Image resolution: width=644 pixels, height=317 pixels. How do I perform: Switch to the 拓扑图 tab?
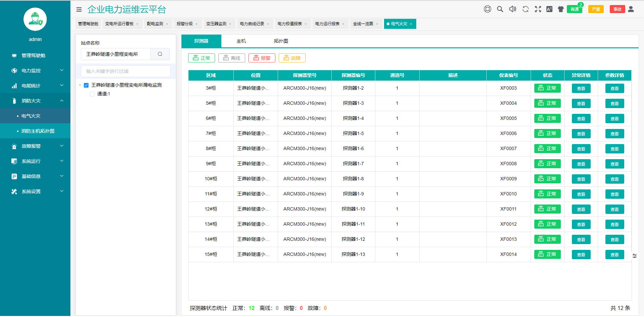(281, 41)
